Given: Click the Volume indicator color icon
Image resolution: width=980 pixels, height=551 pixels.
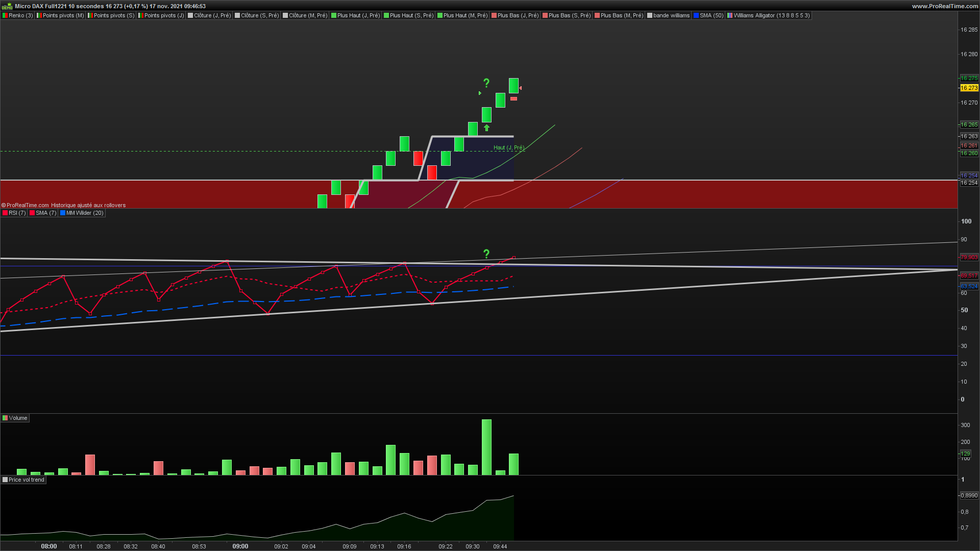Looking at the screenshot, I should 5,418.
